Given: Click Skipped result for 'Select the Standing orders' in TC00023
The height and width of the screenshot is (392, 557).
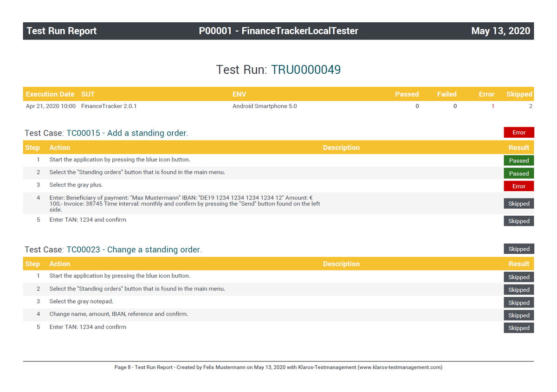Looking at the screenshot, I should click(x=519, y=289).
